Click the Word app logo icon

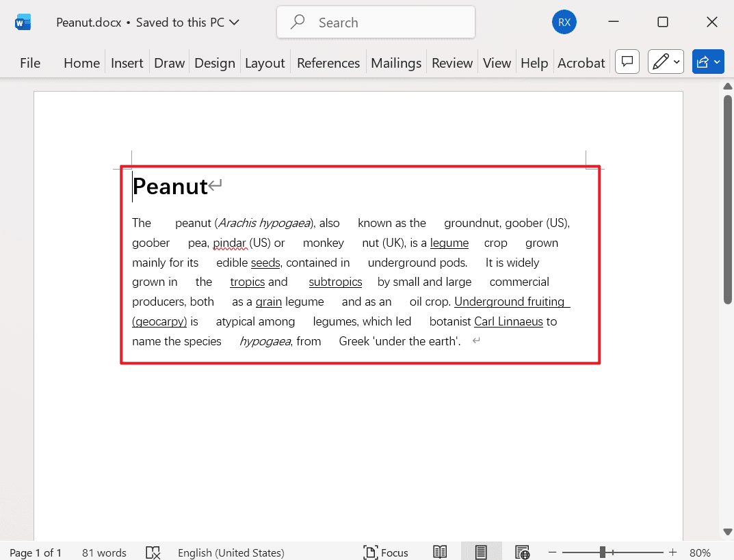click(23, 23)
